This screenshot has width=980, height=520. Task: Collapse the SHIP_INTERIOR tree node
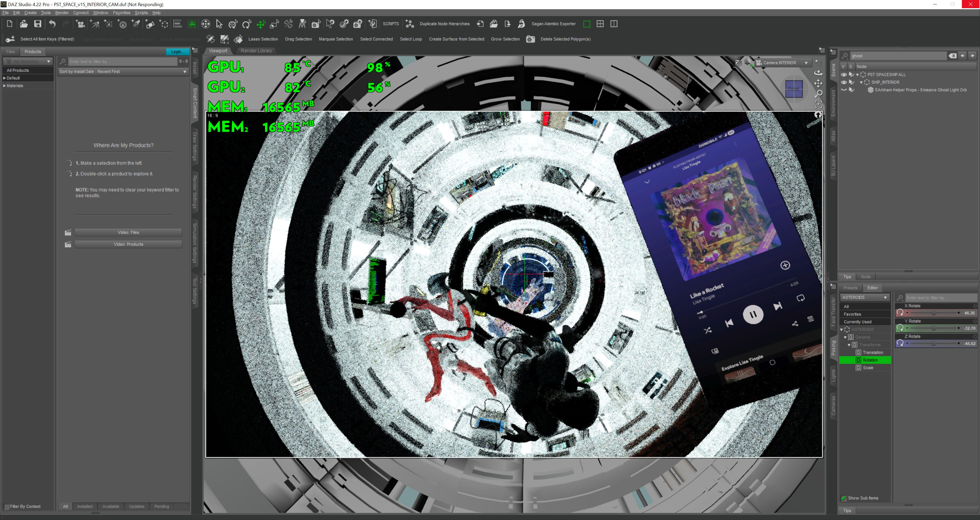click(x=861, y=83)
